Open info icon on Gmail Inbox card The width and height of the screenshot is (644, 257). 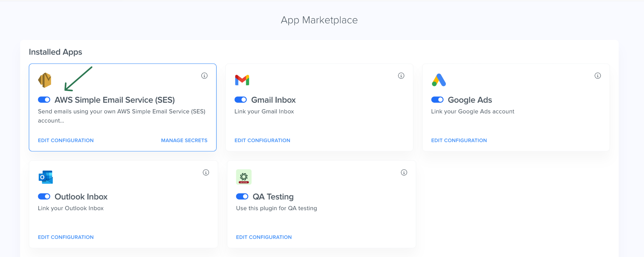(401, 76)
